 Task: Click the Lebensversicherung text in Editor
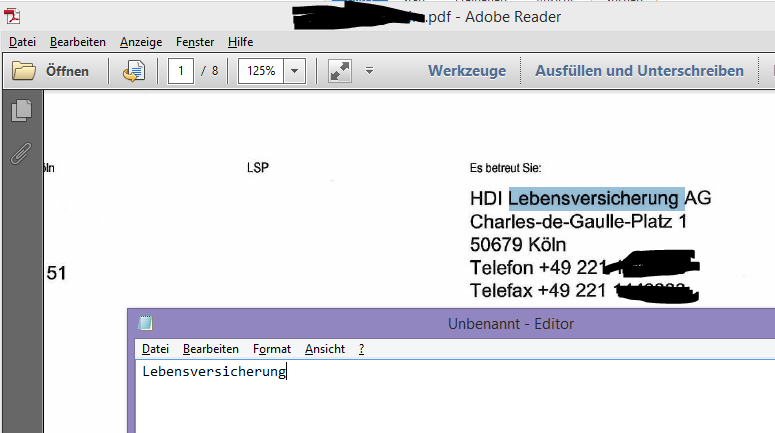214,372
